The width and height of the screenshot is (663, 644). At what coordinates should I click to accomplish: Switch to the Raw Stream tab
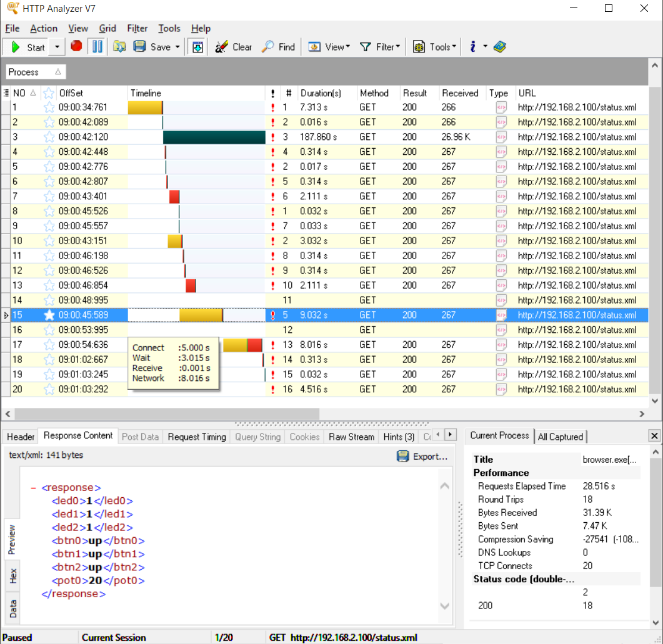(351, 437)
